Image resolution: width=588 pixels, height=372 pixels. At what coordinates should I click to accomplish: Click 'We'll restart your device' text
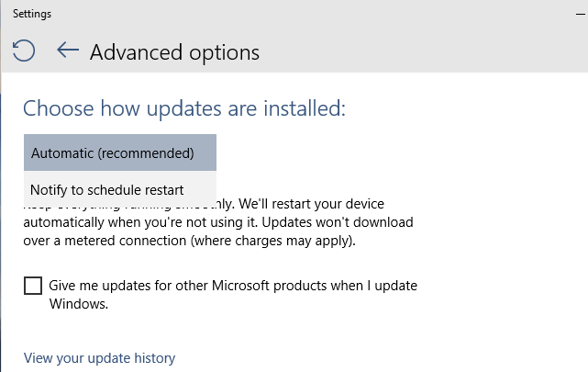point(311,204)
